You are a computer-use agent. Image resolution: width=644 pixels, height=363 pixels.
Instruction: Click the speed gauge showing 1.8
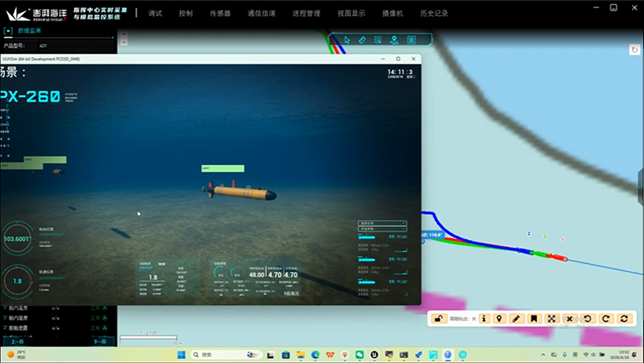(17, 281)
